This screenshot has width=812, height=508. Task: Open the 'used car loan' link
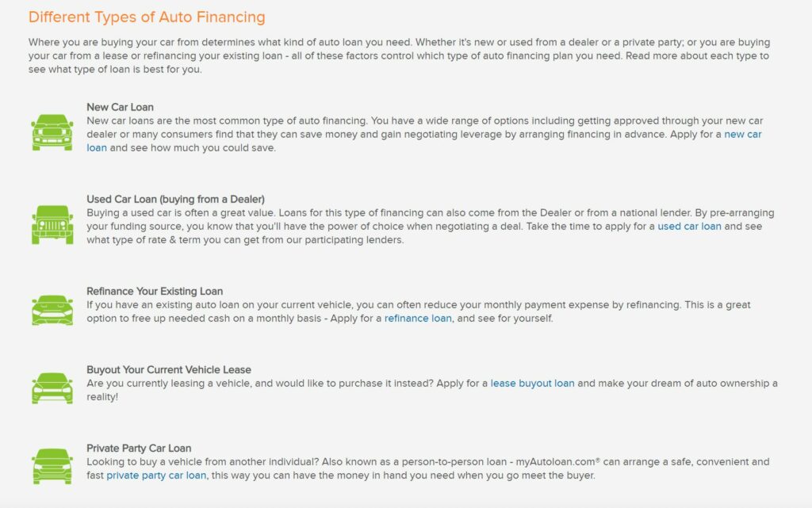(689, 227)
